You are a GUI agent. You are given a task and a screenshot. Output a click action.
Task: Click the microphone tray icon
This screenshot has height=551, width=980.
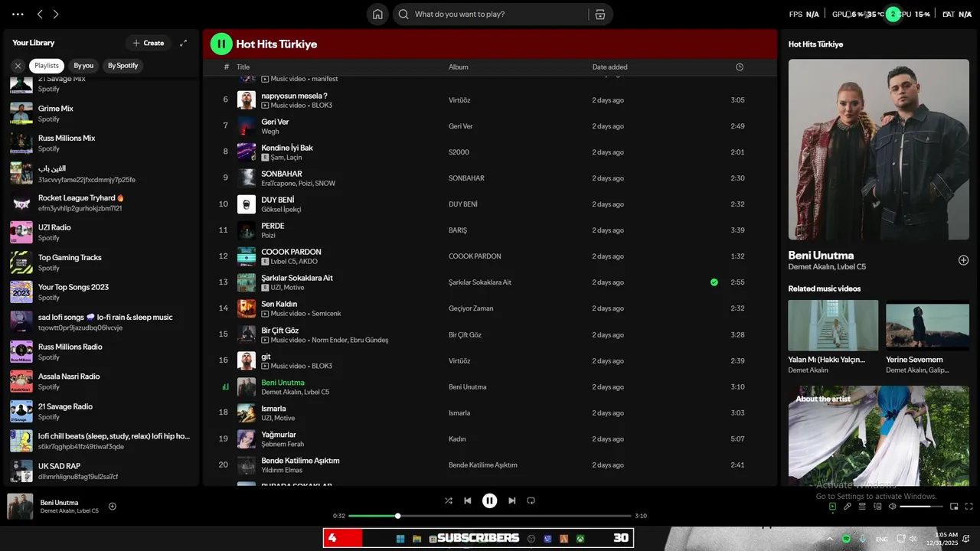tap(863, 539)
